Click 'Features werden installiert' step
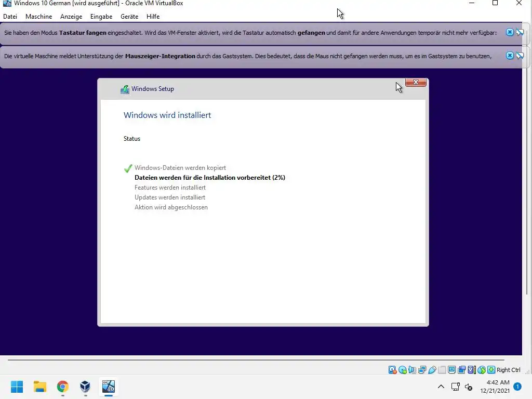Screen dimensions: 532x399 pyautogui.click(x=170, y=187)
